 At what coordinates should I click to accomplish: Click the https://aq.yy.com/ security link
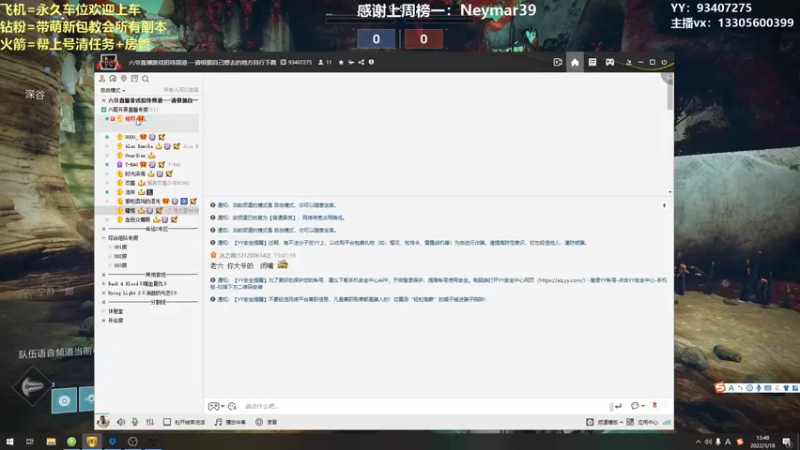[561, 280]
